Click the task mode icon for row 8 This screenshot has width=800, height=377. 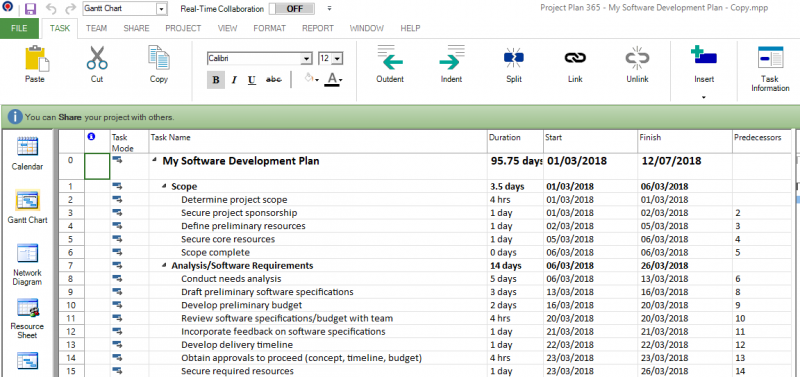coord(117,279)
